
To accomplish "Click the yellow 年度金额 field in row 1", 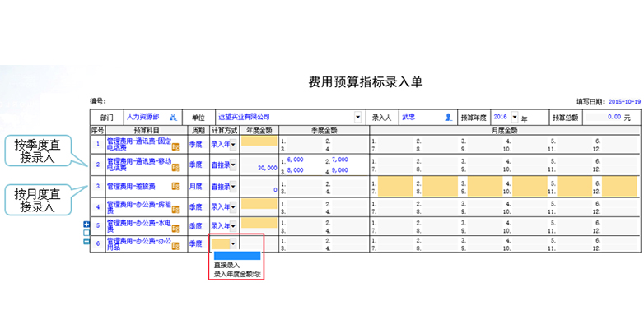I will pyautogui.click(x=259, y=141).
